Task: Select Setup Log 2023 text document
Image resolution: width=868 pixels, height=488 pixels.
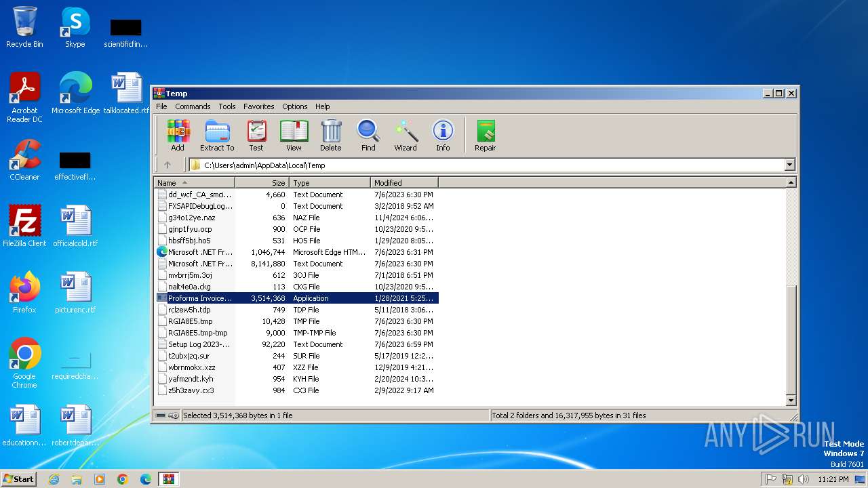Action: [297, 344]
